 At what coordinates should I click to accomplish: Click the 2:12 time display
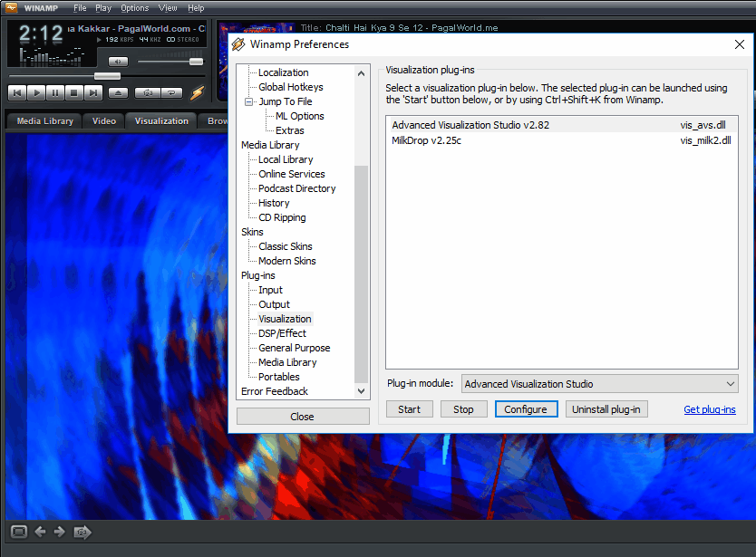[41, 34]
